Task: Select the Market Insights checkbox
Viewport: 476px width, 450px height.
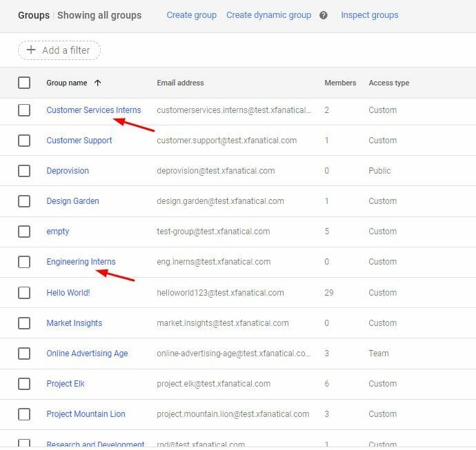Action: pyautogui.click(x=24, y=323)
